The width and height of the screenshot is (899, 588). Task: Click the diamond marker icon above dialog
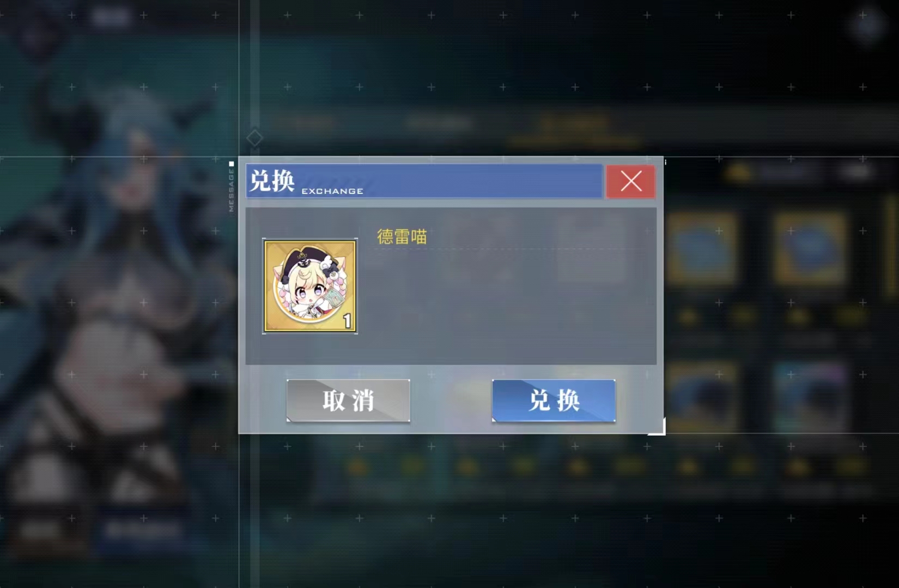click(254, 138)
